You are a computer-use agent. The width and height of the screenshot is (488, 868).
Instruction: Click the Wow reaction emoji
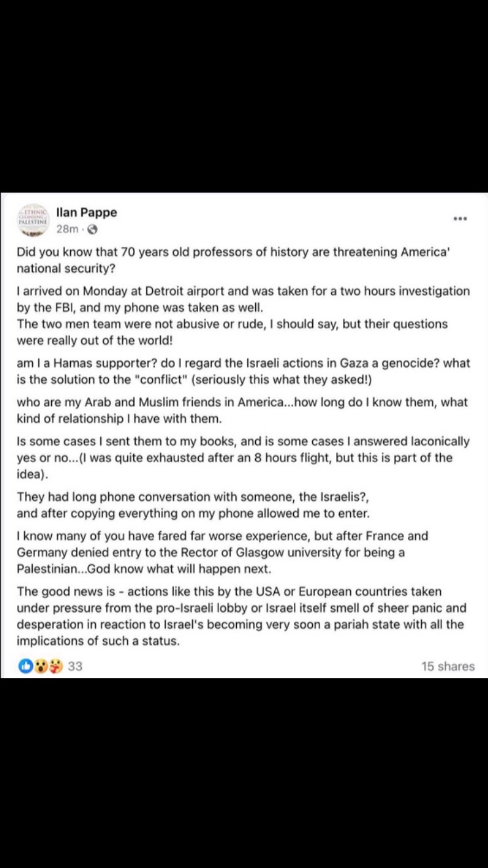point(41,666)
